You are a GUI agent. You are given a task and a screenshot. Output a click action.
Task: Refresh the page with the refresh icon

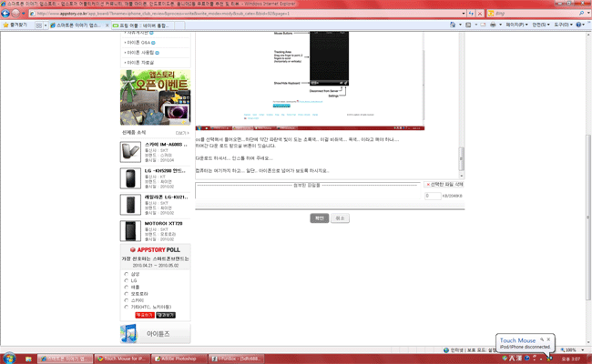click(471, 14)
